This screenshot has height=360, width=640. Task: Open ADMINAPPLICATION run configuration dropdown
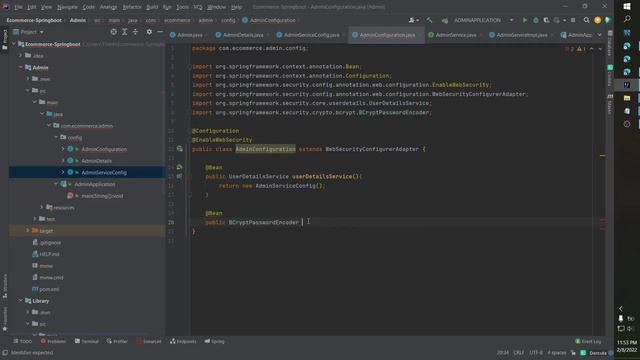click(x=484, y=20)
